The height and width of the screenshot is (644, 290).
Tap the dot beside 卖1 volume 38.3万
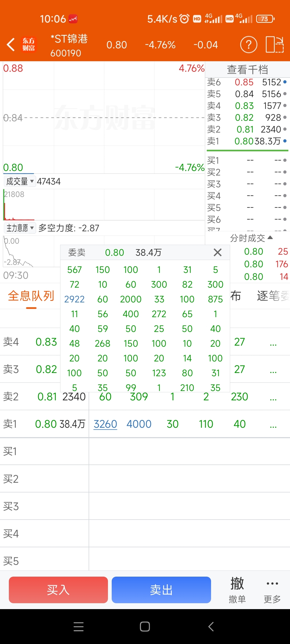tap(285, 141)
